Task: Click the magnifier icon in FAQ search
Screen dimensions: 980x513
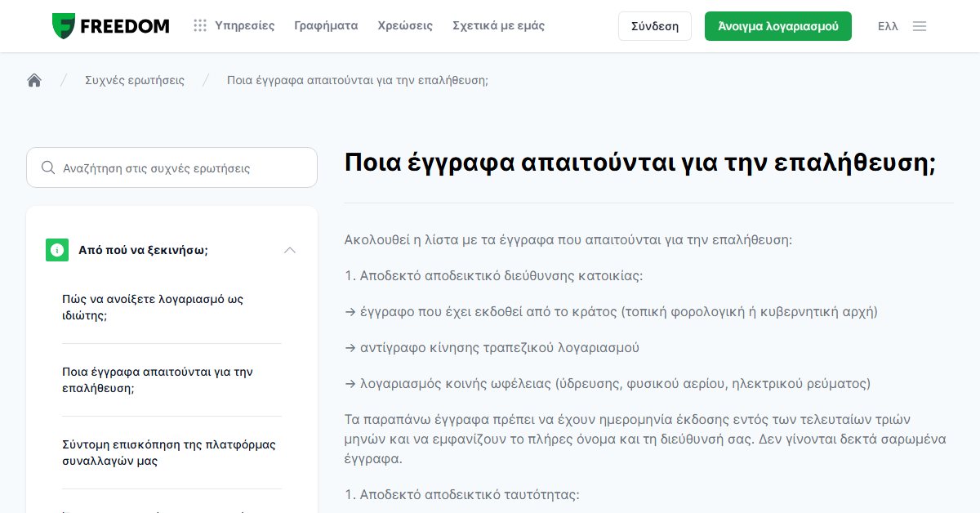Action: pos(48,167)
